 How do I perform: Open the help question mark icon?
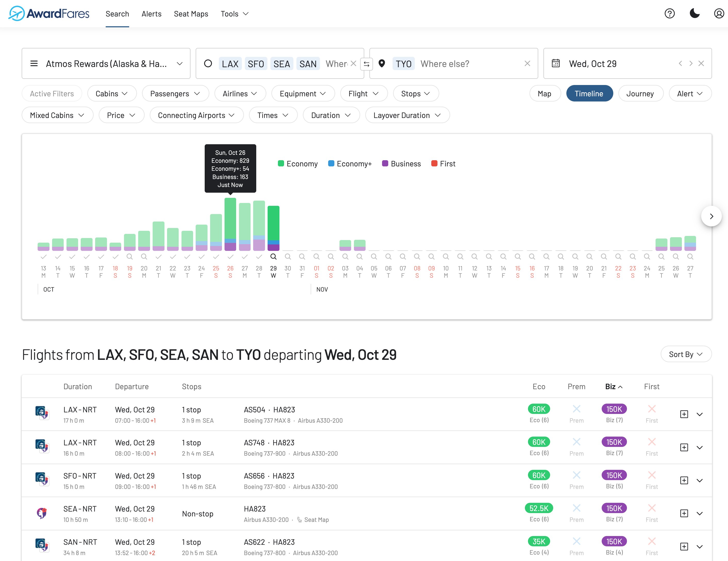[669, 14]
